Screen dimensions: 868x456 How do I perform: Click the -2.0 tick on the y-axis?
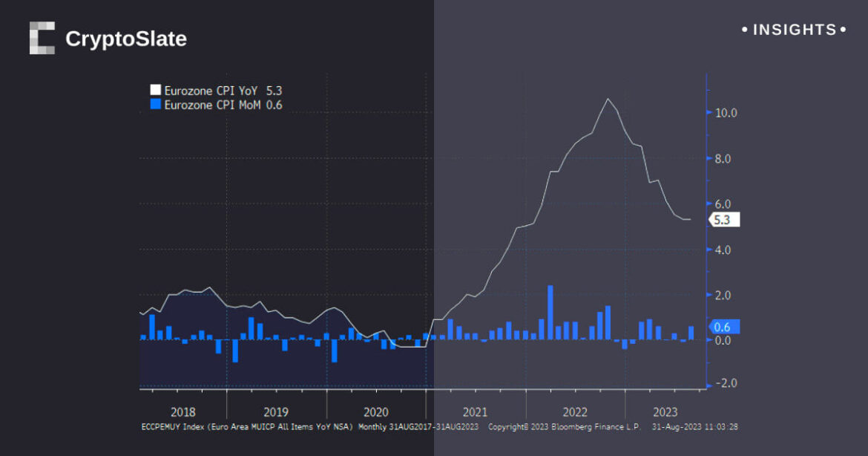(x=725, y=383)
